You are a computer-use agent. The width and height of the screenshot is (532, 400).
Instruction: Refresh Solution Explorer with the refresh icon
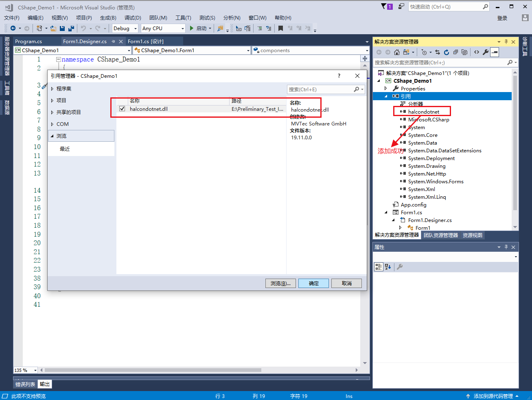447,52
